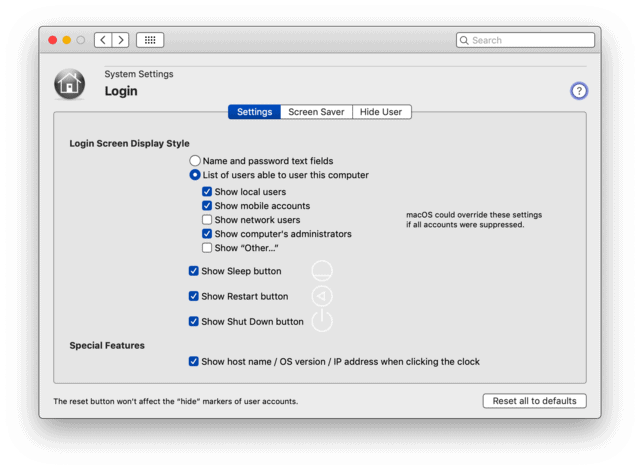Uncheck Show computer's administrators
This screenshot has width=640, height=470.
(x=207, y=234)
